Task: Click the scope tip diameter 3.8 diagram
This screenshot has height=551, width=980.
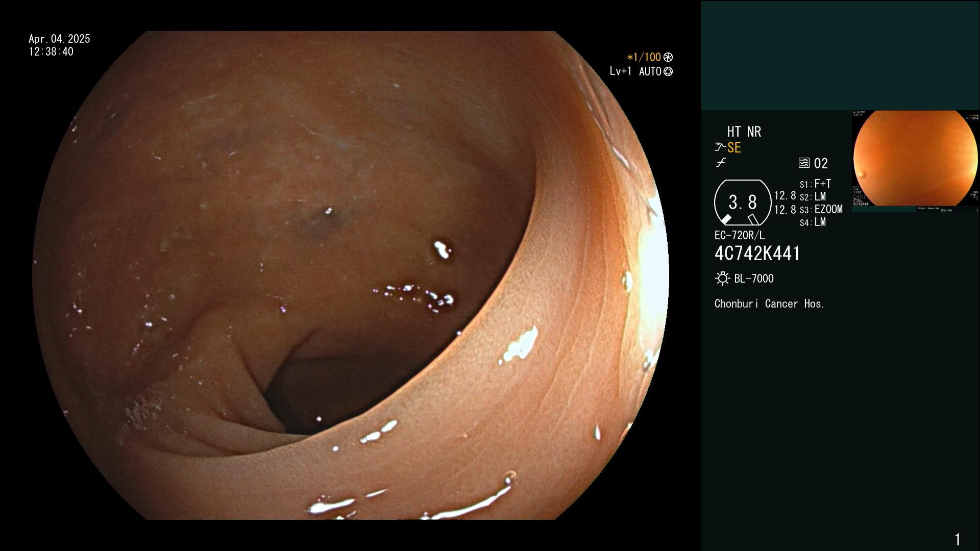Action: point(743,203)
